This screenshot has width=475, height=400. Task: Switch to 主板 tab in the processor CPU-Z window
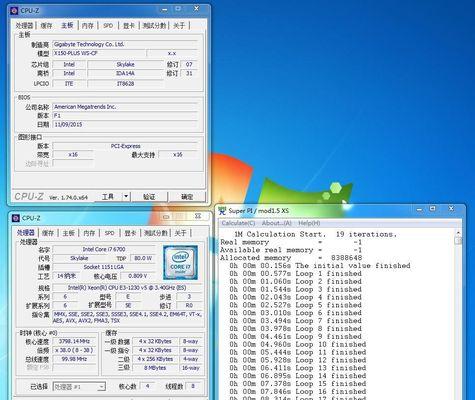[68, 233]
